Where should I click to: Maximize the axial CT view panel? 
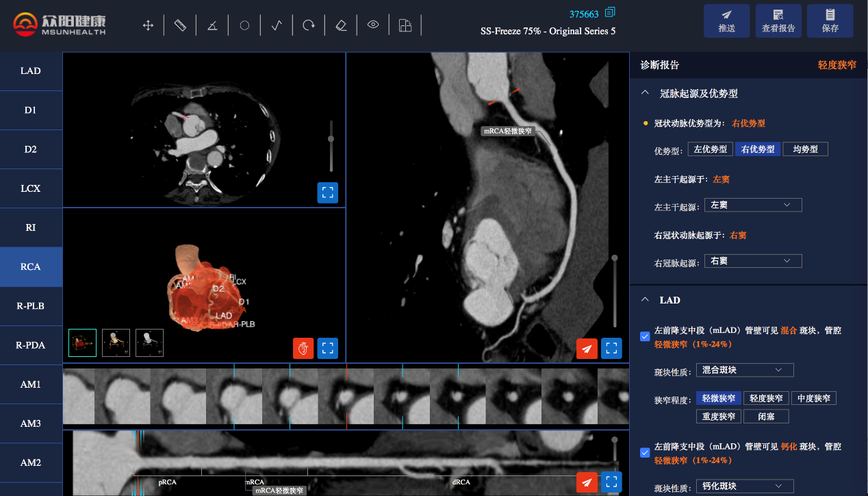pos(327,193)
